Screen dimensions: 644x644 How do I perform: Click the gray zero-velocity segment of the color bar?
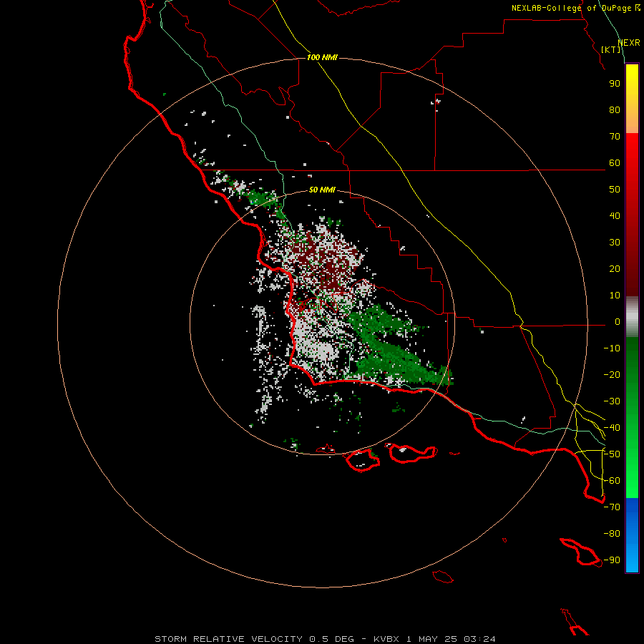pos(632,317)
